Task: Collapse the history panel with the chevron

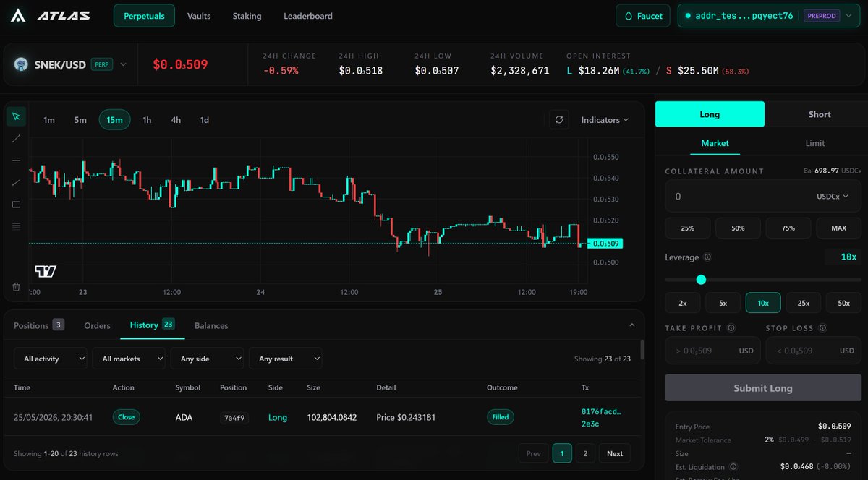Action: (x=631, y=325)
